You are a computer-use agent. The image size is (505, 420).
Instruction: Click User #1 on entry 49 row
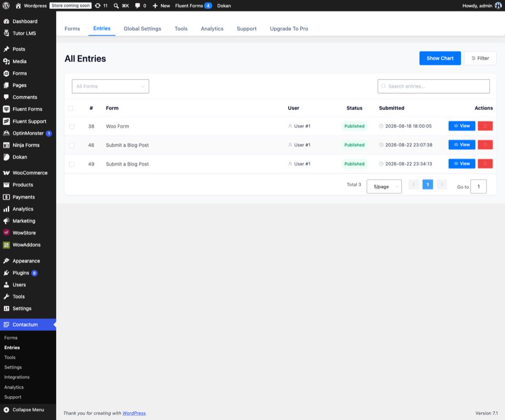(302, 164)
